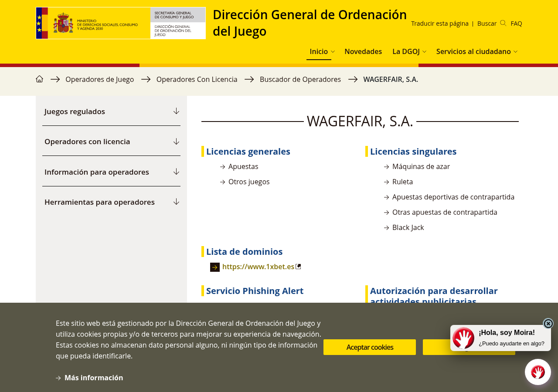Viewport: 558px width, 392px height.
Task: Click Ruleta license item
Action: [402, 182]
